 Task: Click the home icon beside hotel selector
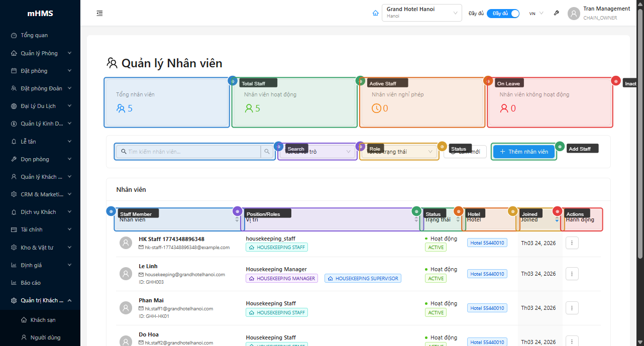pos(375,13)
